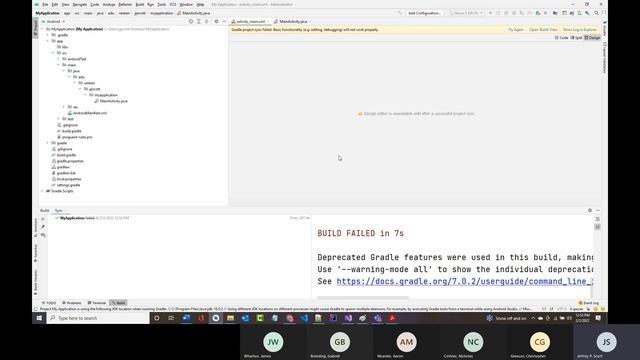Expand the res folder node
The width and height of the screenshot is (640, 360).
click(x=64, y=107)
